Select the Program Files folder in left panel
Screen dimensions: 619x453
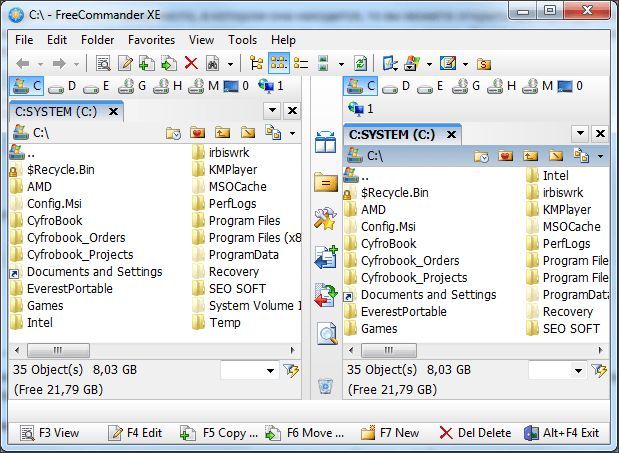[236, 221]
